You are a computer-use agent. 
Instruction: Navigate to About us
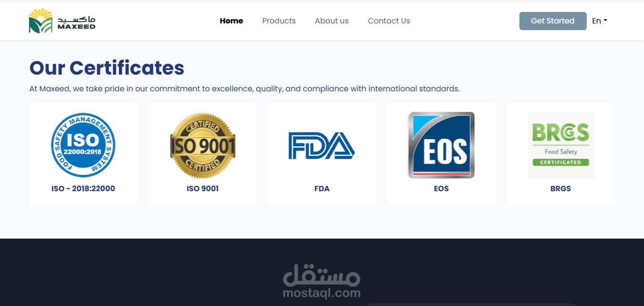coord(332,21)
